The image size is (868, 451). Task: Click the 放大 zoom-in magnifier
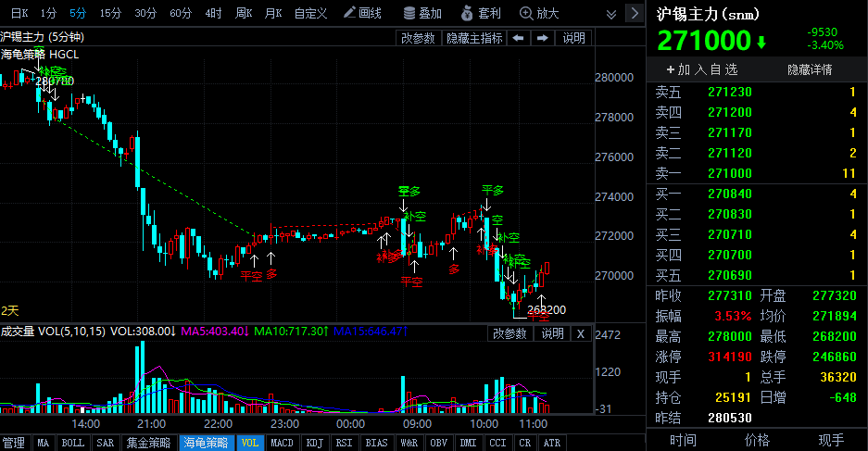(539, 13)
